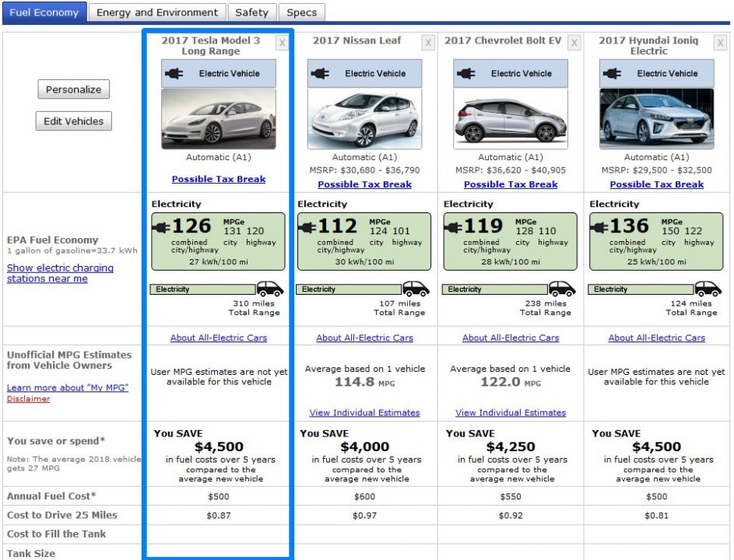View Individual Estimates for Chevrolet Bolt
734x560 pixels.
[511, 413]
